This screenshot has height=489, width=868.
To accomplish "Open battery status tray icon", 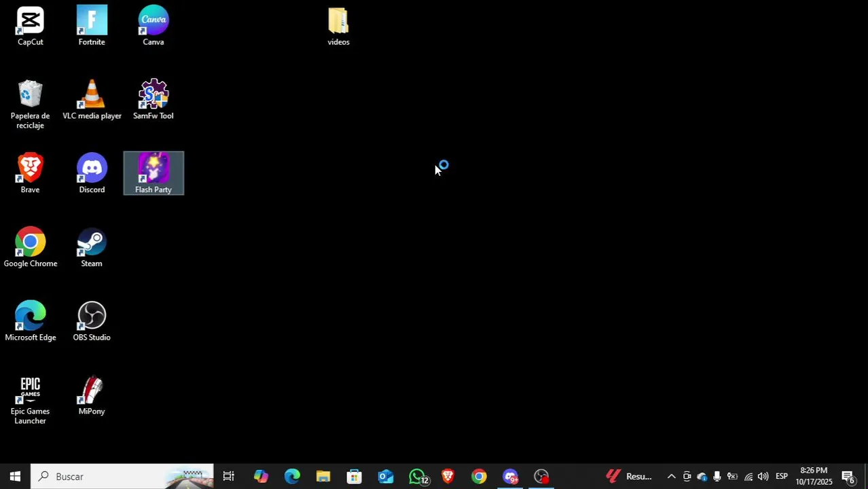I will coord(732,477).
